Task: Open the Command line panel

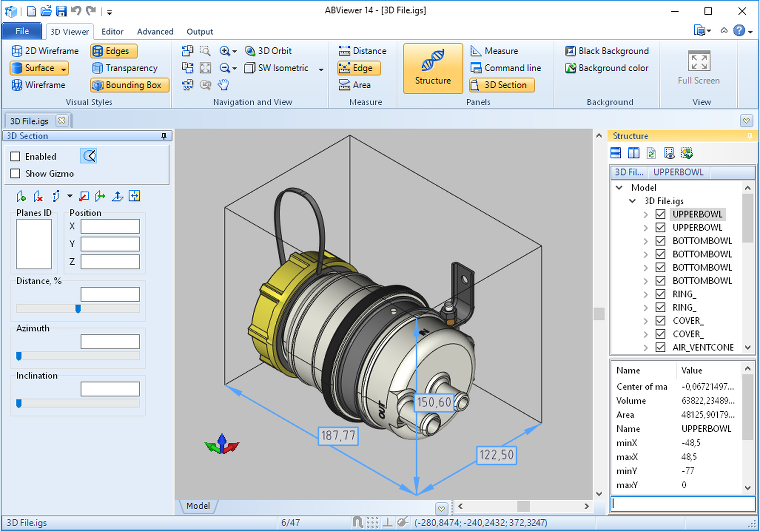Action: click(506, 68)
